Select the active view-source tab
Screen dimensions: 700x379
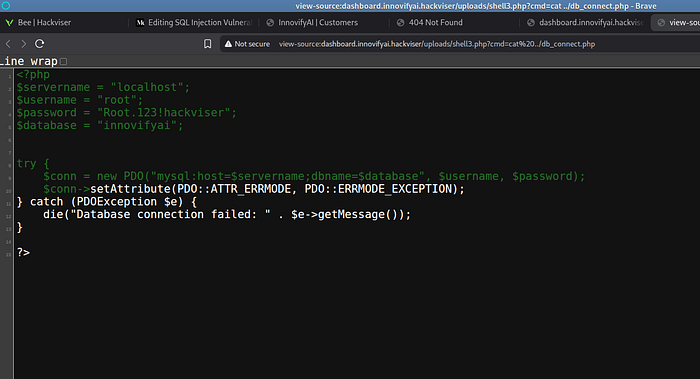(676, 22)
